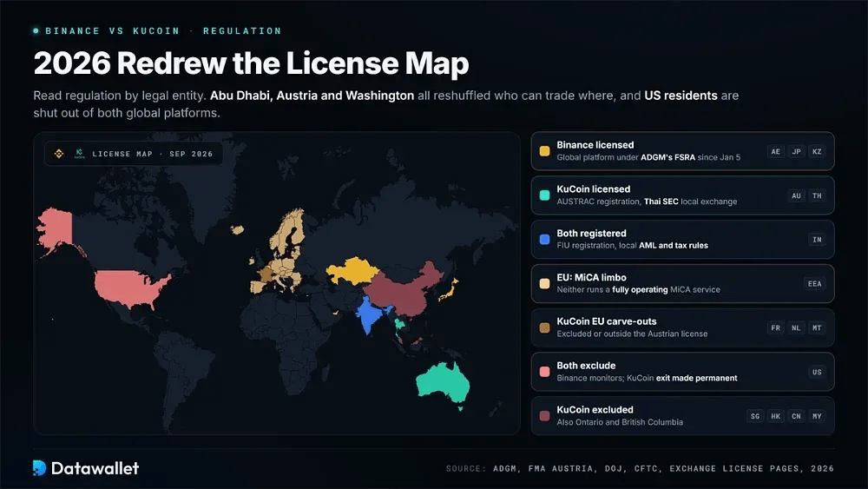Click the TH country tag
Image resolution: width=868 pixels, height=489 pixels.
817,195
